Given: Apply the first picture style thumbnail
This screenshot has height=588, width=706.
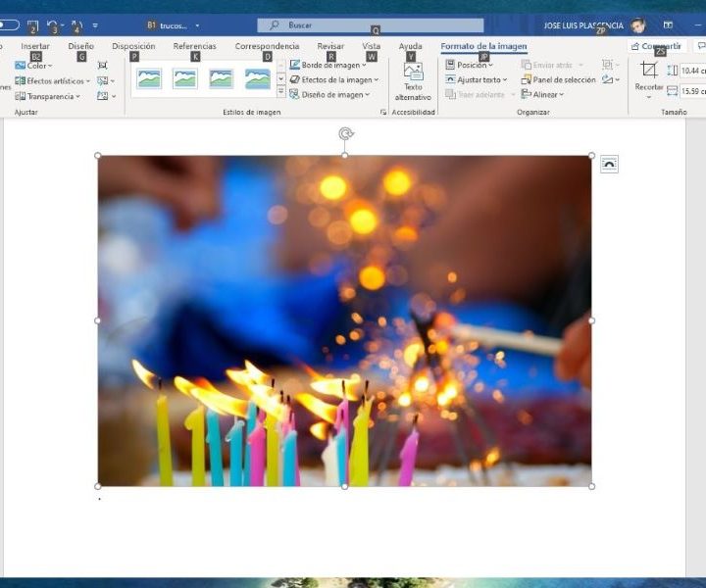Looking at the screenshot, I should (x=149, y=78).
